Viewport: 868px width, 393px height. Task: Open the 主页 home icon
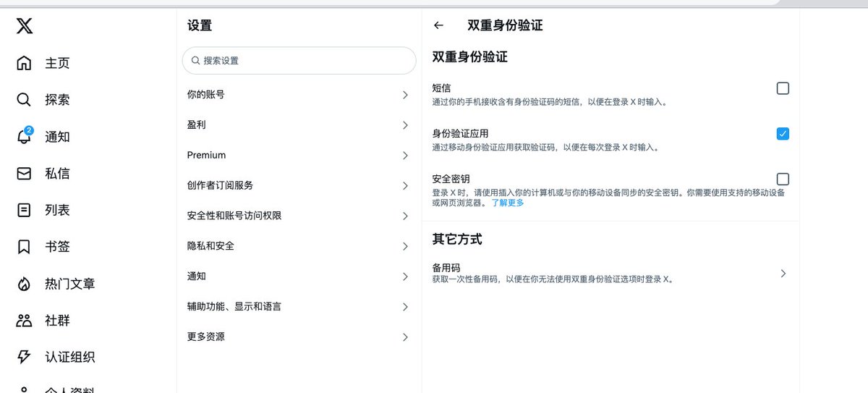pyautogui.click(x=24, y=63)
